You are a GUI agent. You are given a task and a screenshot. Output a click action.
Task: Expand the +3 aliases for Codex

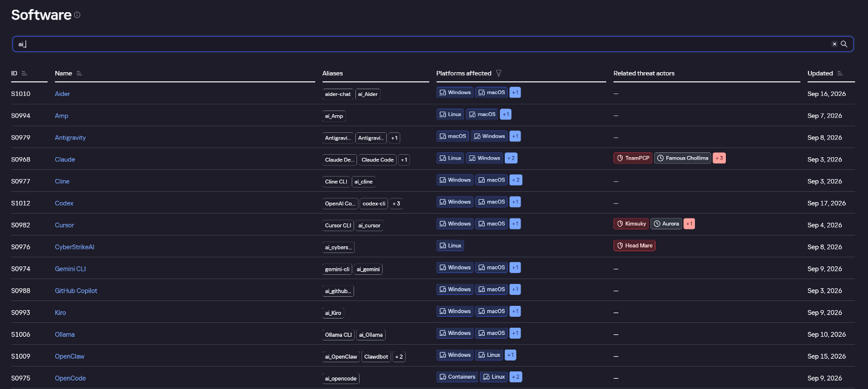coord(396,203)
